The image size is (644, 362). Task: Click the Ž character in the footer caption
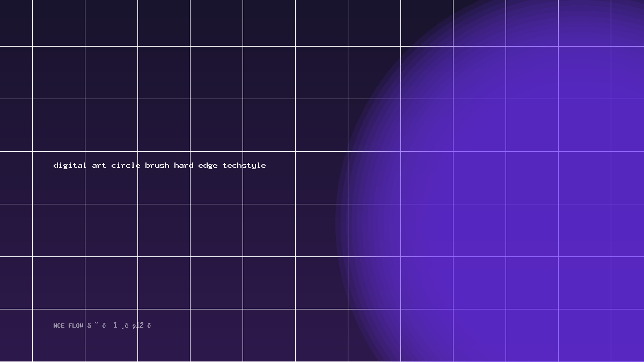[x=141, y=325]
